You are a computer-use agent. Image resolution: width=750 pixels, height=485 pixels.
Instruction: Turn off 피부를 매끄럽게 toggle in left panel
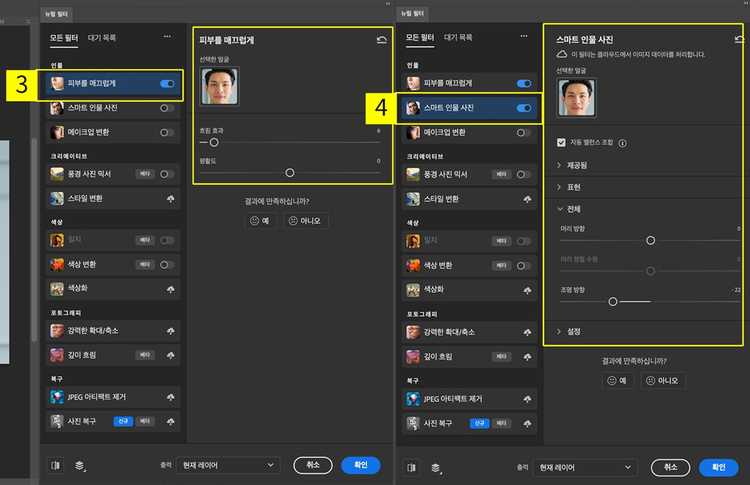[167, 84]
